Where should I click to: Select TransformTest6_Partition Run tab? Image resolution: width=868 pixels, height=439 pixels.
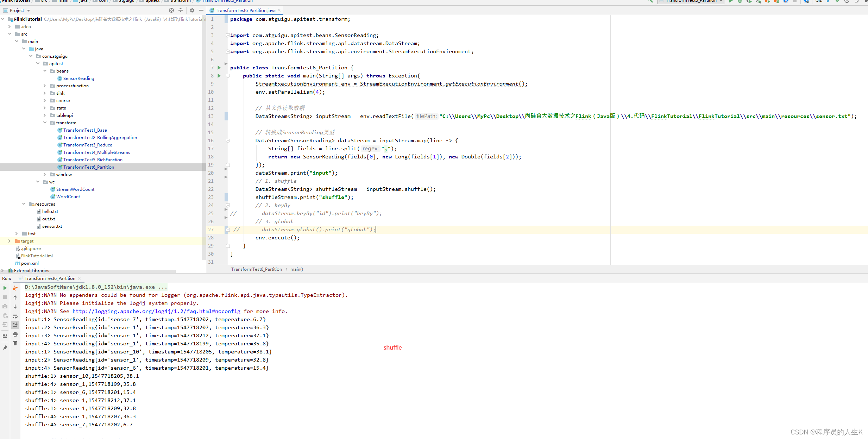pyautogui.click(x=50, y=278)
